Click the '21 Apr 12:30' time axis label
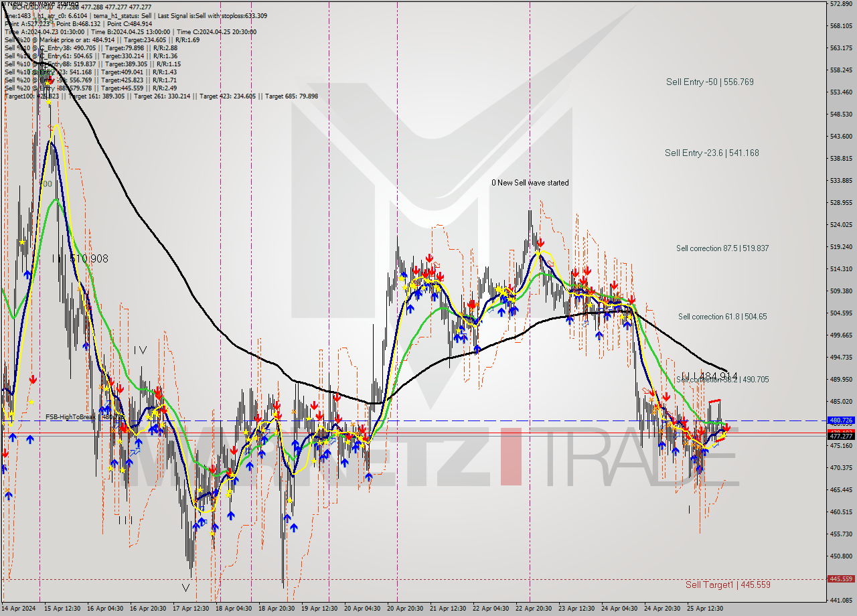This screenshot has width=857, height=616. pyautogui.click(x=448, y=609)
